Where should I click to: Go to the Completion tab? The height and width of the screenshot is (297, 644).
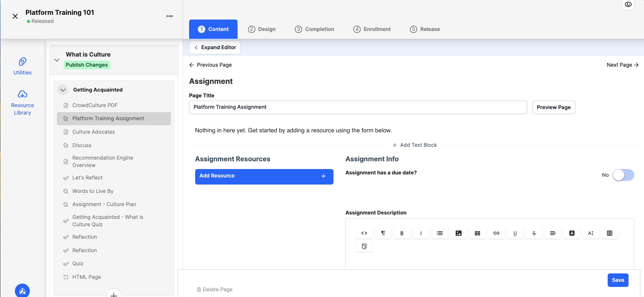pos(314,29)
